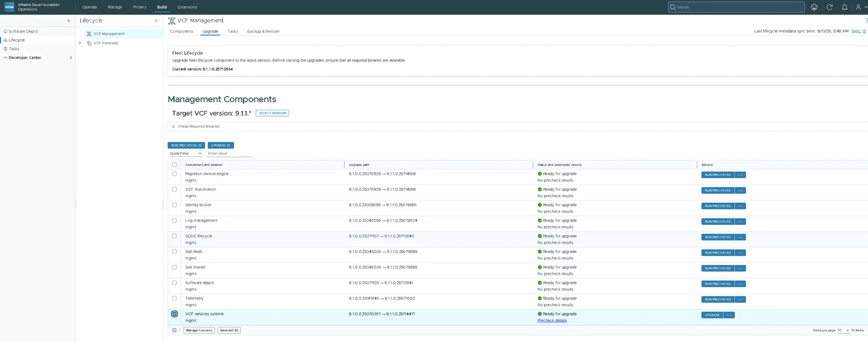Viewport: 868px width, 342px height.
Task: Open more actions for Identity broker
Action: (740, 206)
